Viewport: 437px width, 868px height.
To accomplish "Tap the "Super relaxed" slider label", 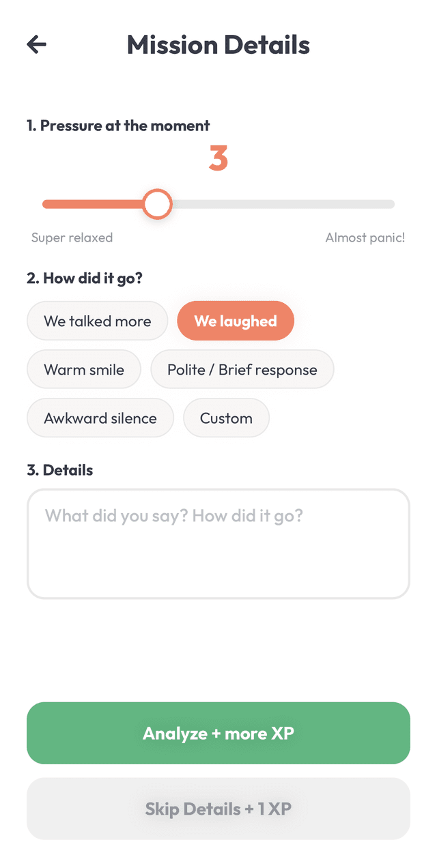I will coord(72,237).
